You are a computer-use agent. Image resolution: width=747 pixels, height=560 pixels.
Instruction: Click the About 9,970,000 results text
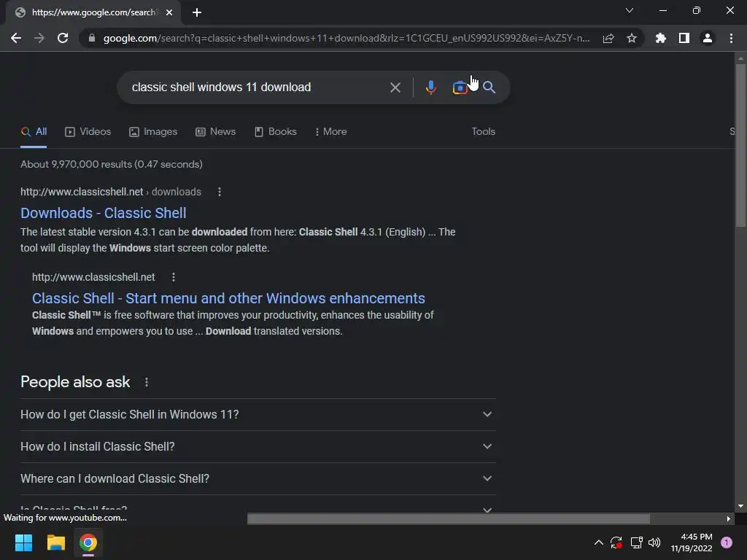point(112,164)
